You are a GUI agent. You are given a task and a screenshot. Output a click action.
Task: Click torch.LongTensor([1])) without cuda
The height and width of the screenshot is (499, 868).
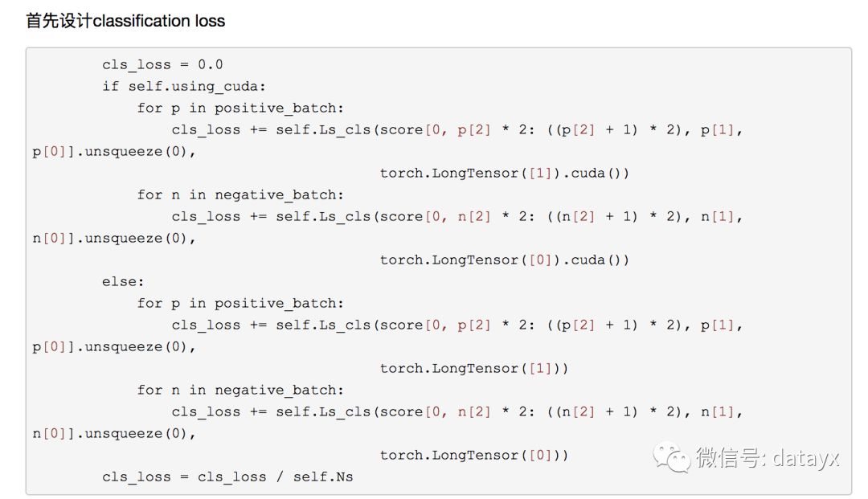[x=474, y=369]
